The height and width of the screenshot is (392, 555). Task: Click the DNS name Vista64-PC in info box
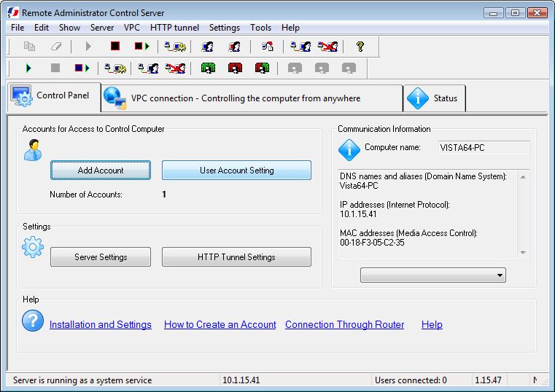(x=359, y=186)
